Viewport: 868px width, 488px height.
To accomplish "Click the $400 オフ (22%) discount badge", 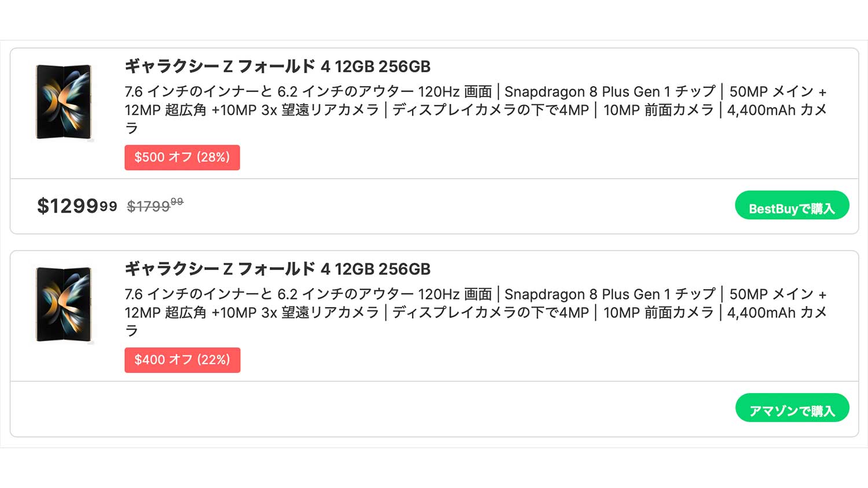I will coord(182,360).
